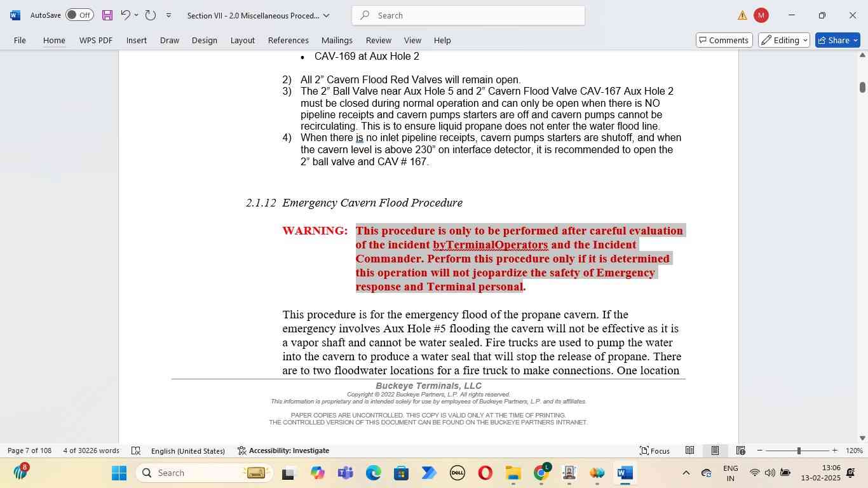Open Power Automate from taskbar
The height and width of the screenshot is (488, 868).
429,473
